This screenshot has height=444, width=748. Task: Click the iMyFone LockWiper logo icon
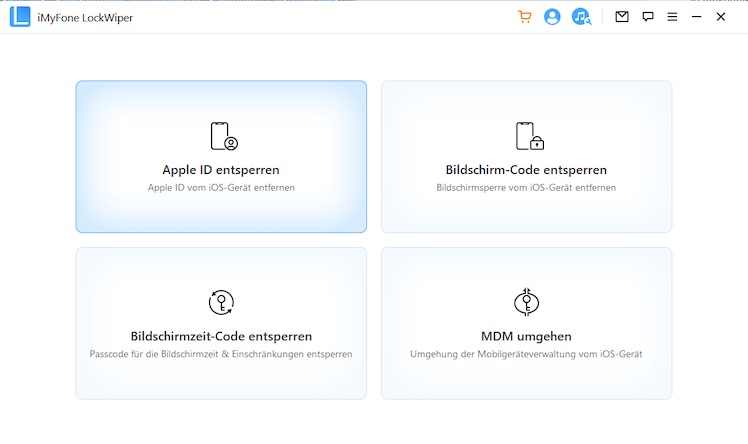tap(20, 17)
